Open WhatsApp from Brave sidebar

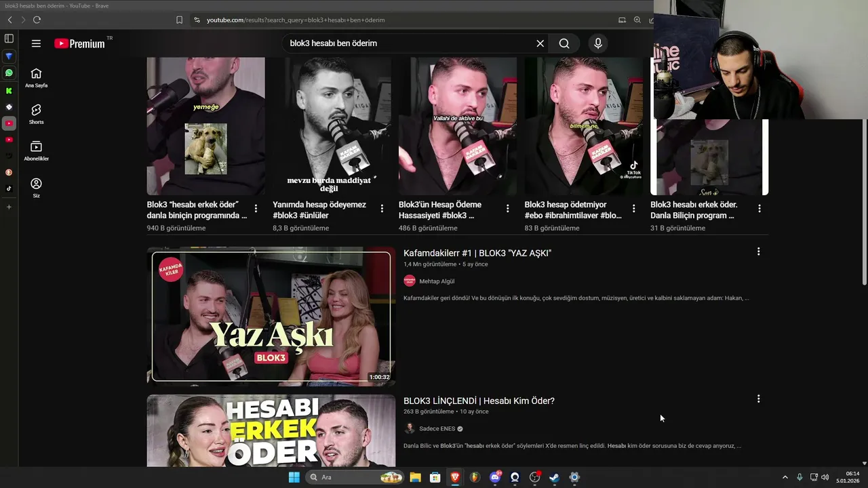(9, 73)
